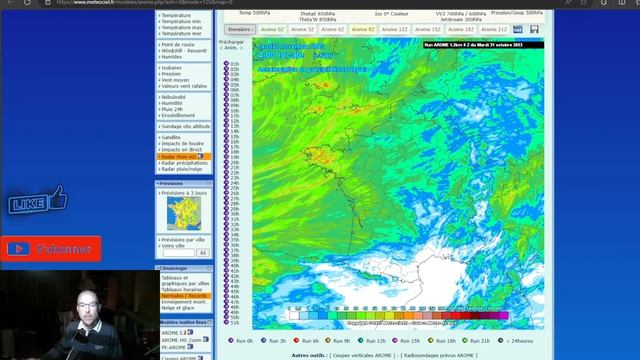This screenshot has width=640, height=360.
Task: Select the Arome 9Z run tab
Action: click(363, 29)
